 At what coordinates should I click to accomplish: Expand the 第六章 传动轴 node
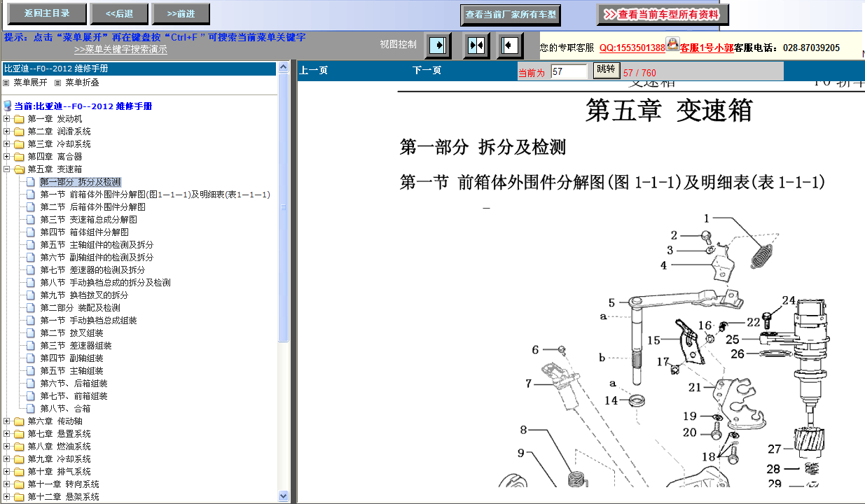pyautogui.click(x=7, y=421)
